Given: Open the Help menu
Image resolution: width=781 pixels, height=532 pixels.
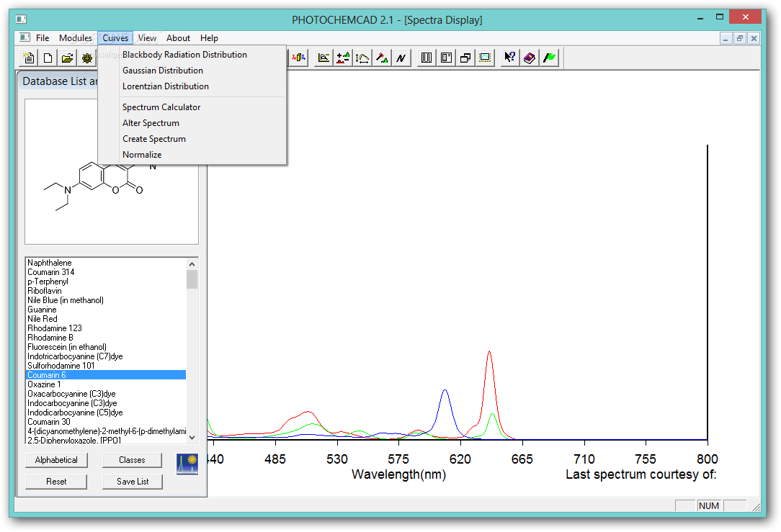Looking at the screenshot, I should (209, 38).
